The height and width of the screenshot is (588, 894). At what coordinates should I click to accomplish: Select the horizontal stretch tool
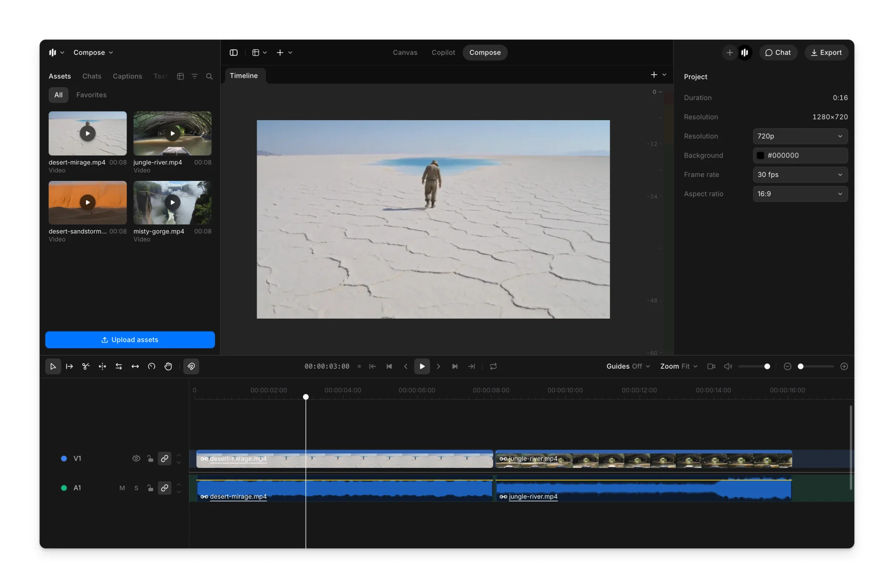tap(135, 366)
